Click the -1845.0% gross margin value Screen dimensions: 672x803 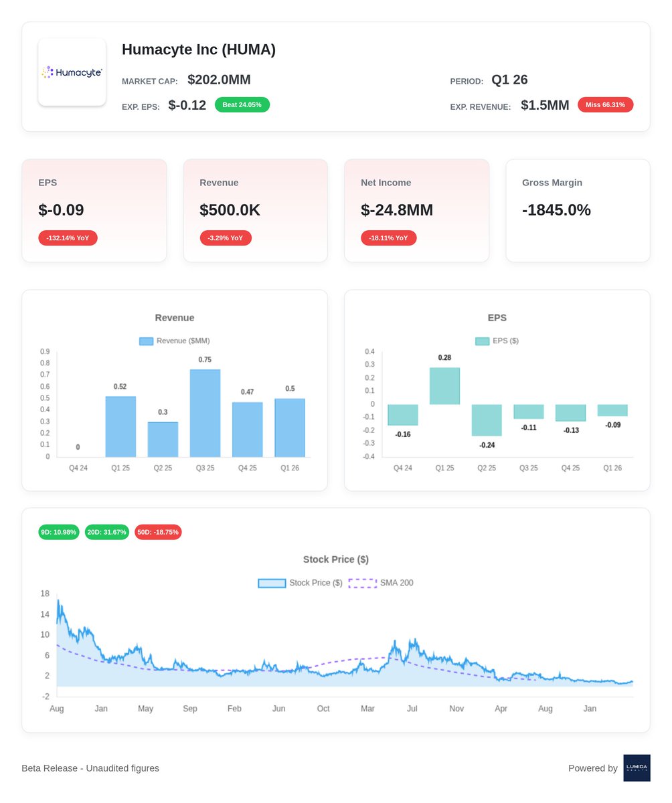click(556, 210)
